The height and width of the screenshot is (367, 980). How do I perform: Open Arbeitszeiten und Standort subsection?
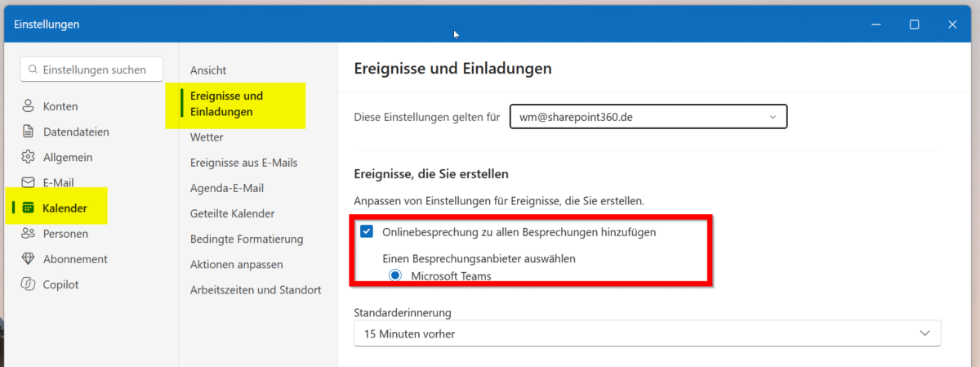click(256, 289)
